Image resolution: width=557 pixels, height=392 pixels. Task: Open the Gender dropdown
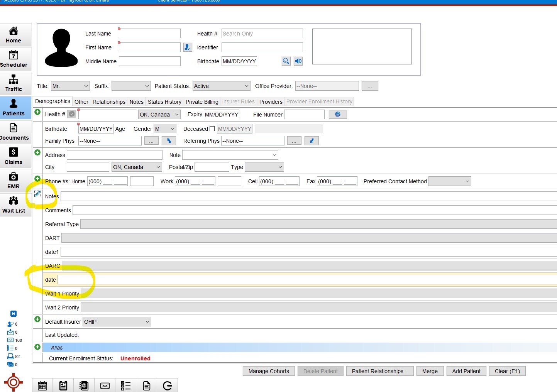click(x=165, y=129)
